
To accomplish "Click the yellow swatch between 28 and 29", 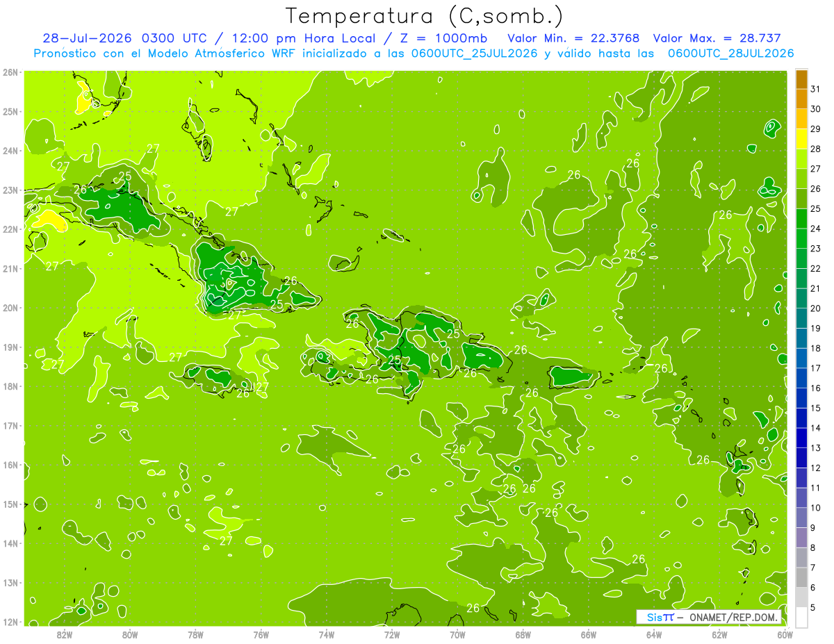I will point(801,139).
